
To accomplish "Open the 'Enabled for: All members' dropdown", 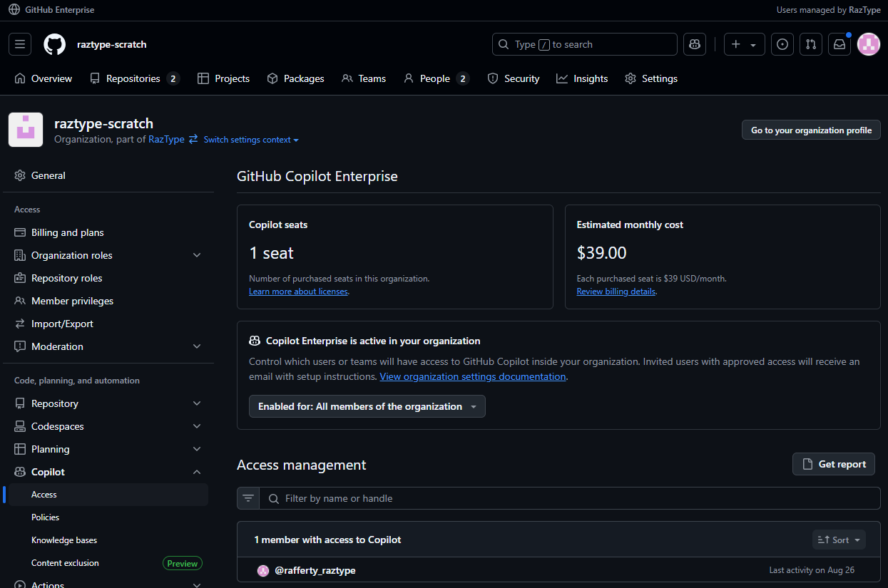I will (367, 406).
